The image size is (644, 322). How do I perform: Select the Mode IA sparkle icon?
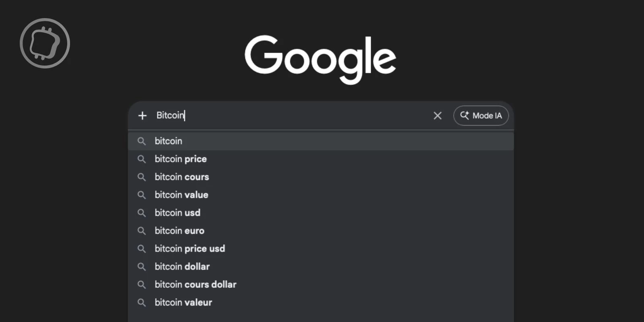[464, 116]
